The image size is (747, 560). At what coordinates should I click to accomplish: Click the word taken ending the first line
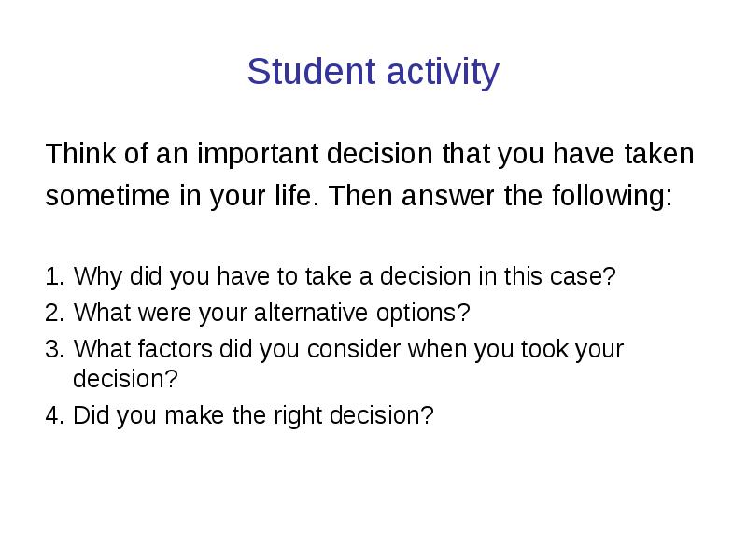659,153
